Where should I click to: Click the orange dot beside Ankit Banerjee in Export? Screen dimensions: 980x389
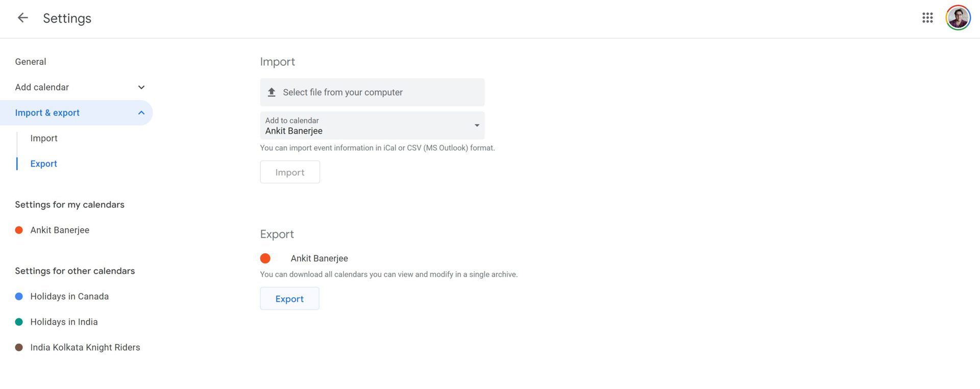[265, 258]
